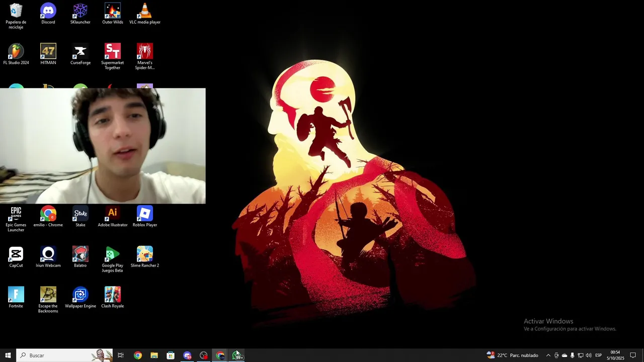Open File Explorer from the taskbar

154,355
